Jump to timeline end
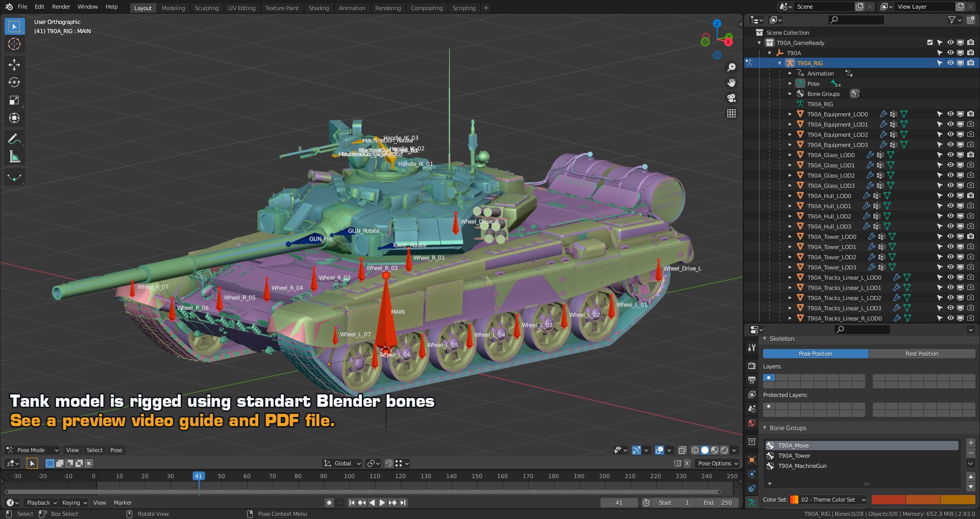 point(403,503)
